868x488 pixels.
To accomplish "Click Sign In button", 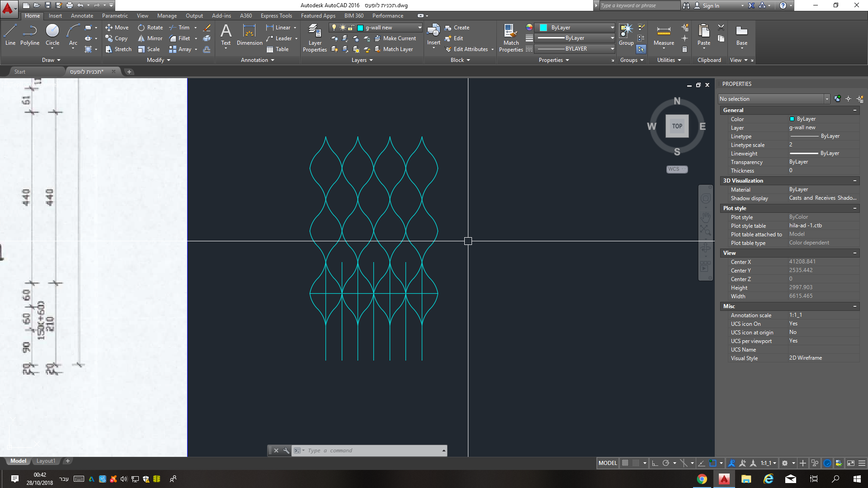I will tap(707, 5).
